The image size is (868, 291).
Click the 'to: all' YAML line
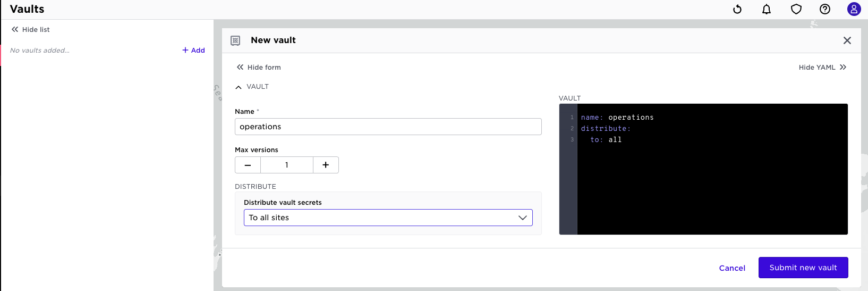[x=606, y=140]
